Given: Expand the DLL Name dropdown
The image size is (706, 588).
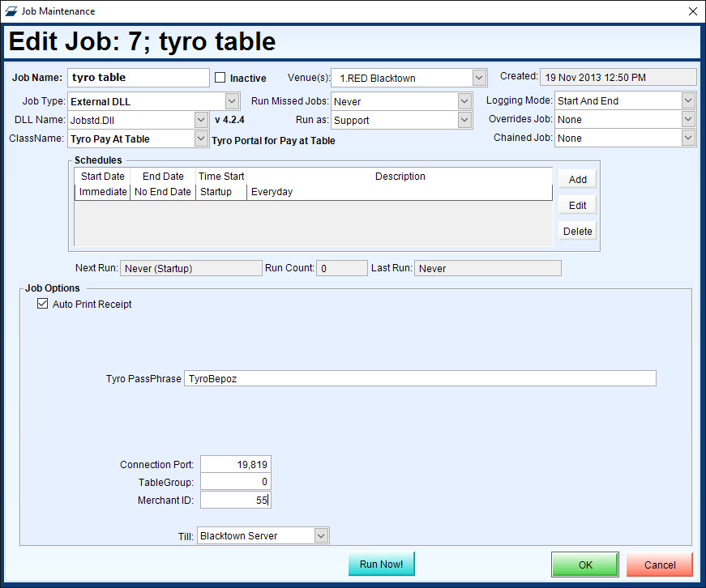Looking at the screenshot, I should tap(201, 119).
